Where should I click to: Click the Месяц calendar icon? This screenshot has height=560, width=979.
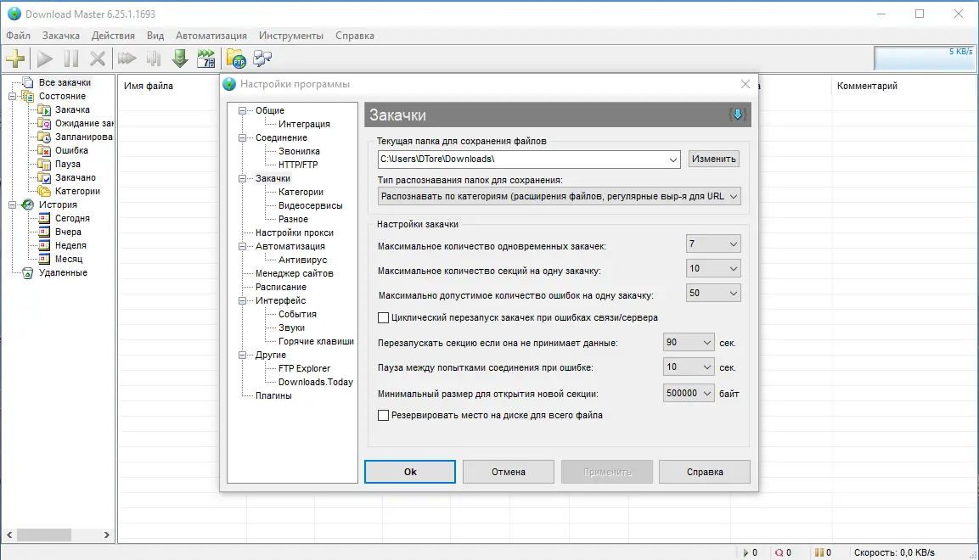point(43,259)
